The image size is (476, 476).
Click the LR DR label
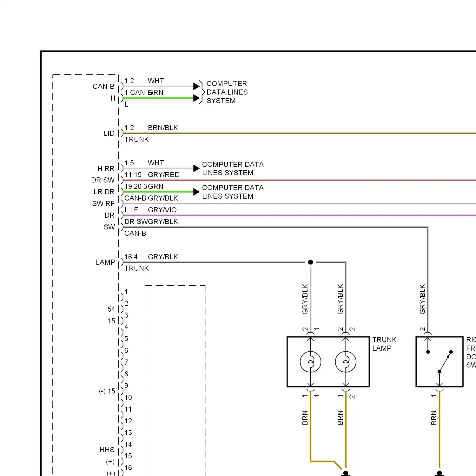(x=104, y=192)
